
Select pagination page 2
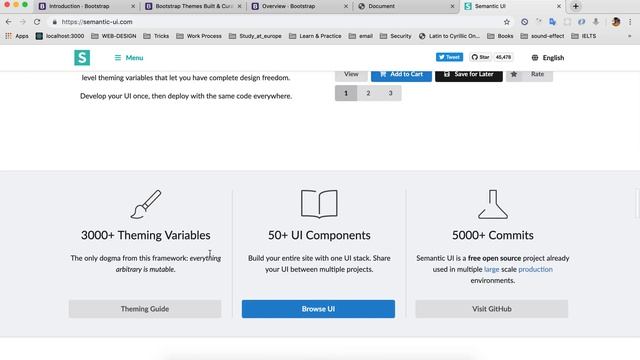[368, 93]
